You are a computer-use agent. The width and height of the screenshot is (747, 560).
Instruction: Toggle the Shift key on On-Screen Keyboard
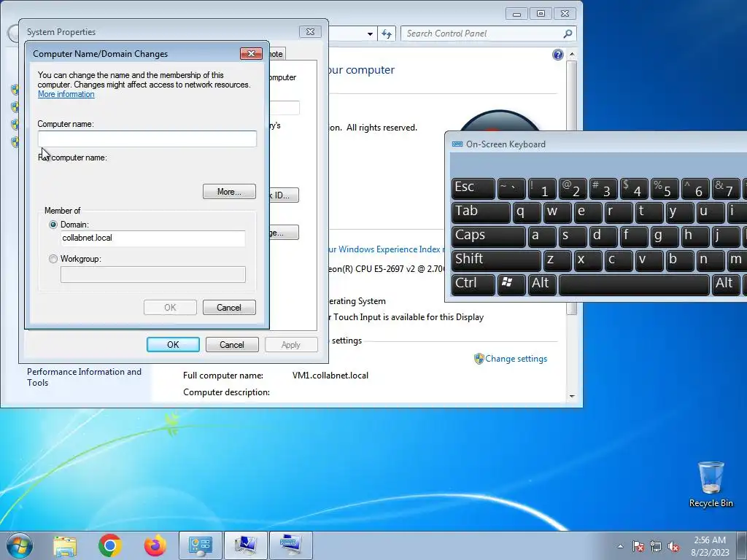(496, 260)
